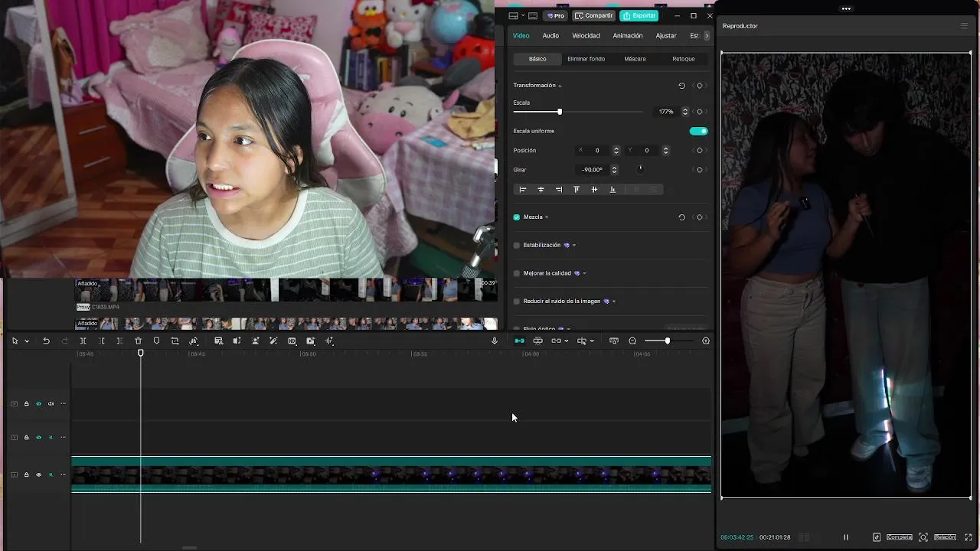
Task: Select the Máscara sub-tab
Action: (x=635, y=59)
